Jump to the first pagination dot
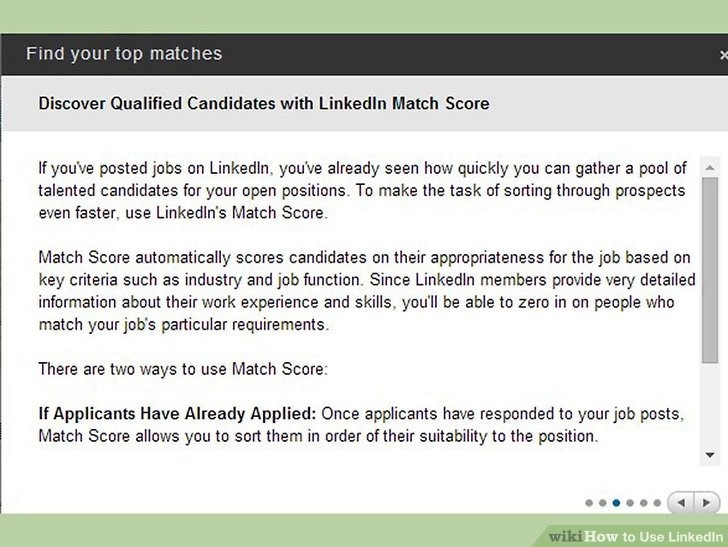 [x=588, y=502]
